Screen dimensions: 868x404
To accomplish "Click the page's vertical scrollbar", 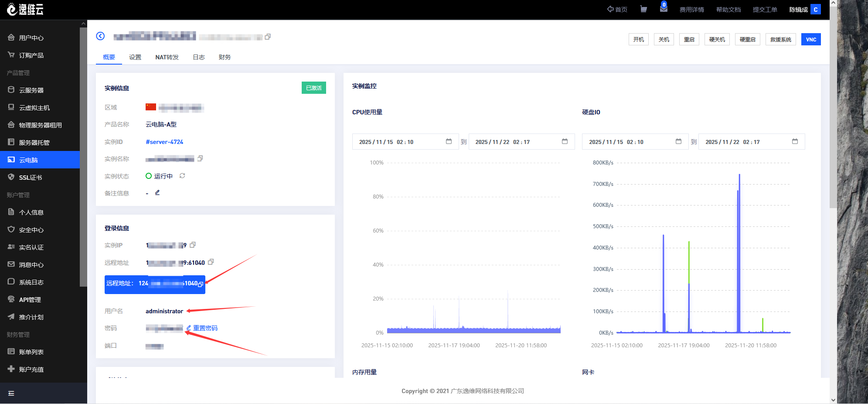I will pyautogui.click(x=833, y=105).
